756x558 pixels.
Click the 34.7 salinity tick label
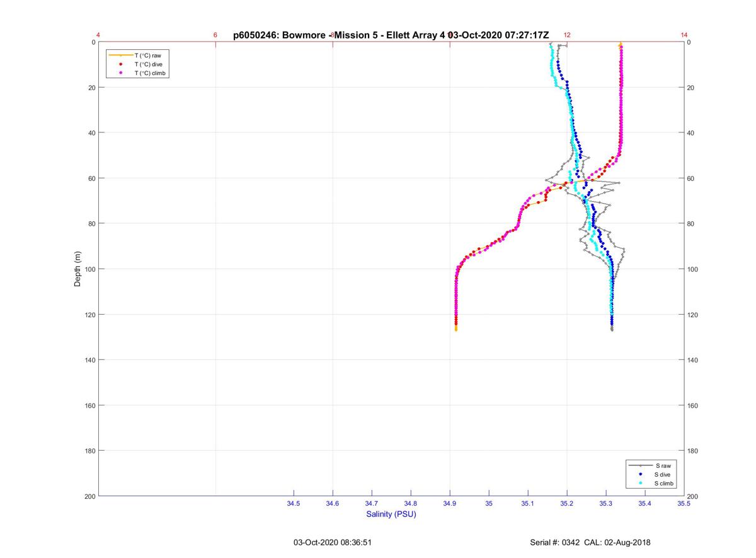[372, 504]
